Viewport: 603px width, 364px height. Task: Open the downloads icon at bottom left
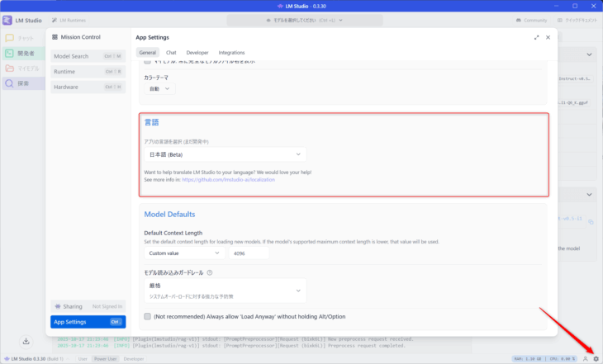point(26,341)
